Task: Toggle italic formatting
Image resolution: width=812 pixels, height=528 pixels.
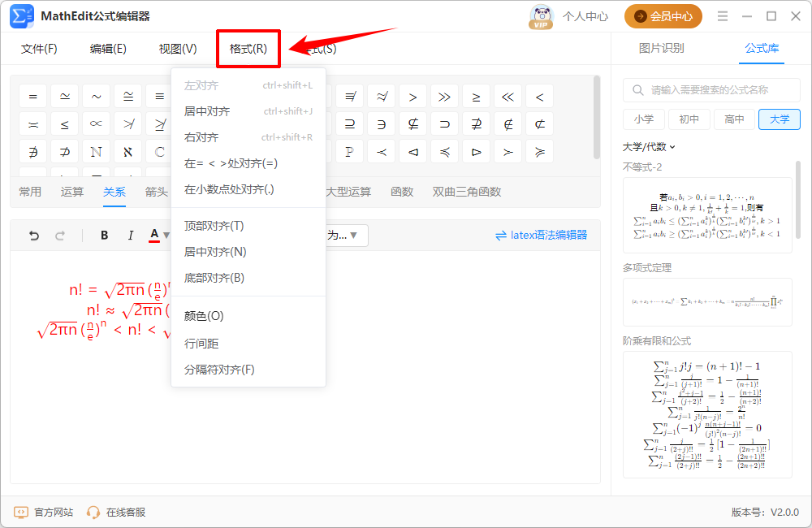Action: tap(130, 236)
